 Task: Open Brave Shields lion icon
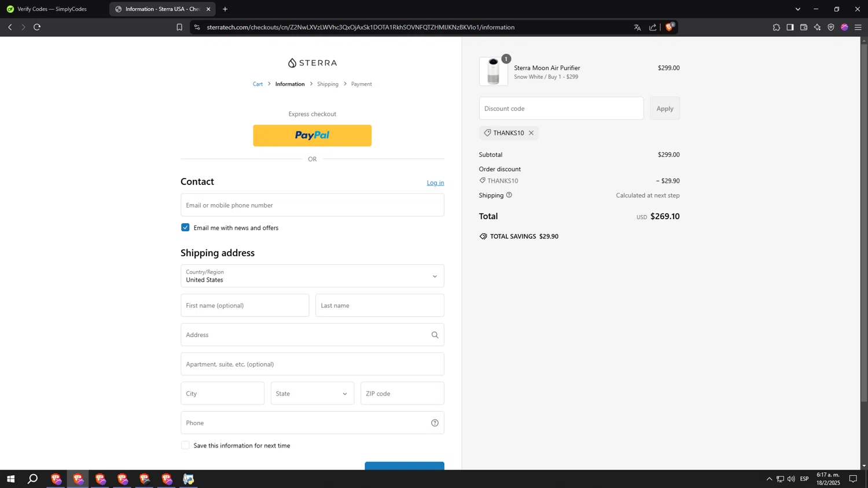(x=670, y=27)
